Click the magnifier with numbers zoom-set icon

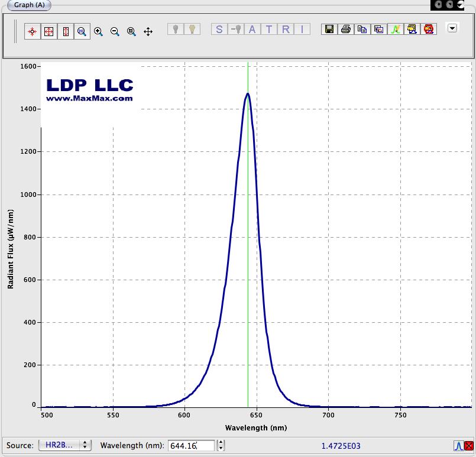82,31
